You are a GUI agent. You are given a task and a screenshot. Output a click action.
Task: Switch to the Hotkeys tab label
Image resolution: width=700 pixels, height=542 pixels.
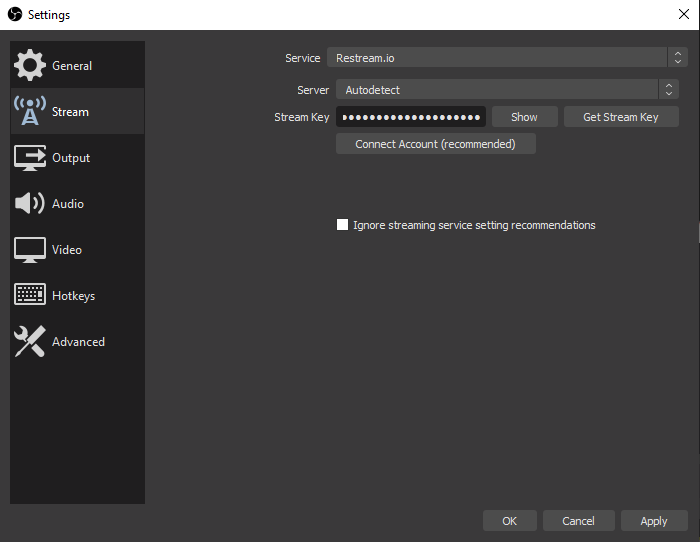pos(73,296)
